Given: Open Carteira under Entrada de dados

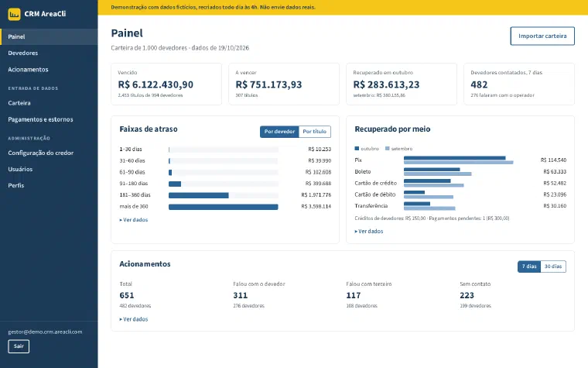Looking at the screenshot, I should [49, 103].
